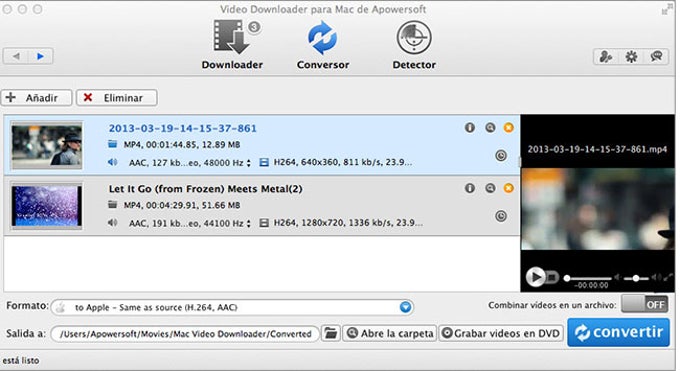This screenshot has height=371, width=680.
Task: Select the Let It Go video thumbnail
Action: click(x=46, y=206)
